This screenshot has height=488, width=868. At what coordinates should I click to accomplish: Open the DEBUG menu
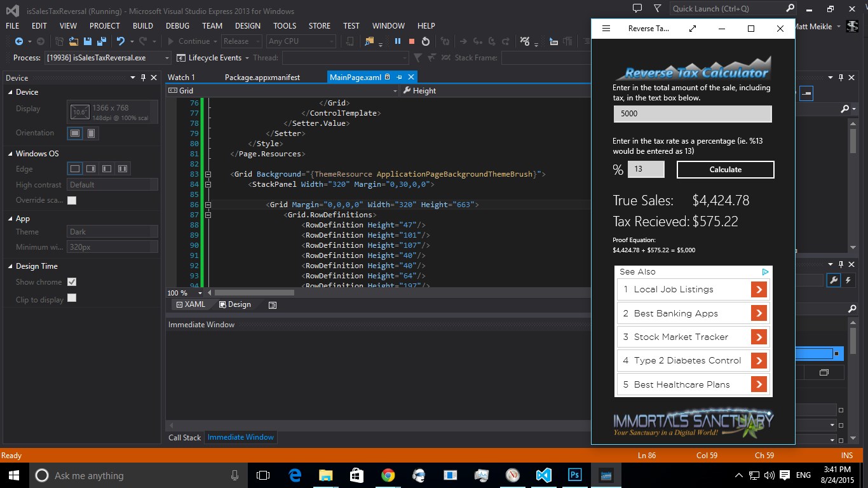tap(177, 26)
